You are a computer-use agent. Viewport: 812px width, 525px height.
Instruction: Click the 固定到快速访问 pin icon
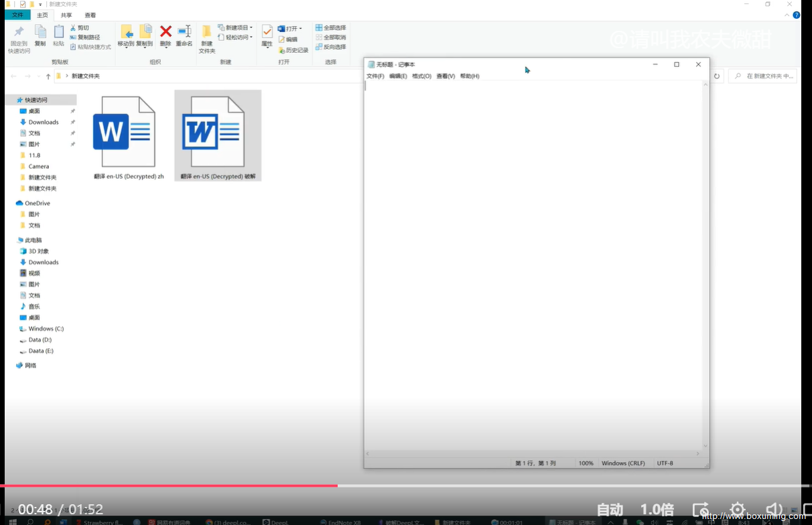19,32
